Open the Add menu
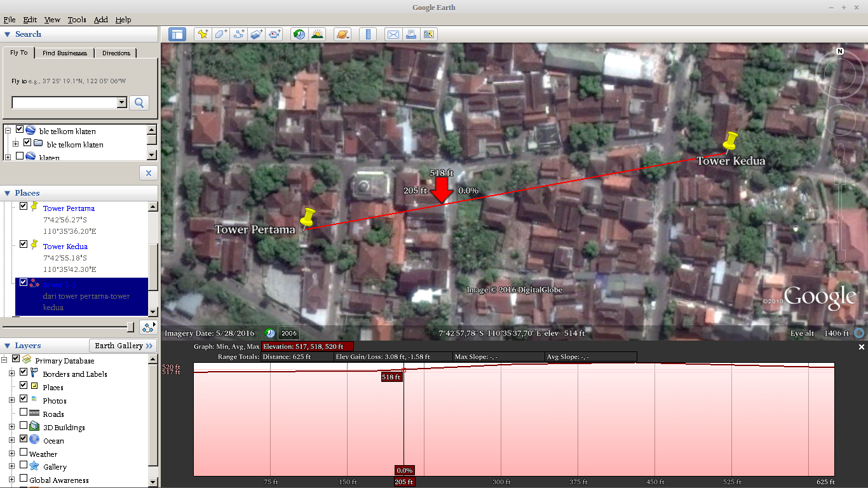 click(101, 20)
